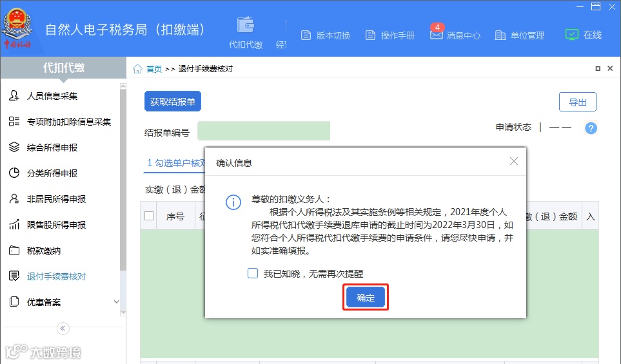Click the 税款缴纳 wallet icon
Viewport: 621px width, 364px height.
coord(14,250)
